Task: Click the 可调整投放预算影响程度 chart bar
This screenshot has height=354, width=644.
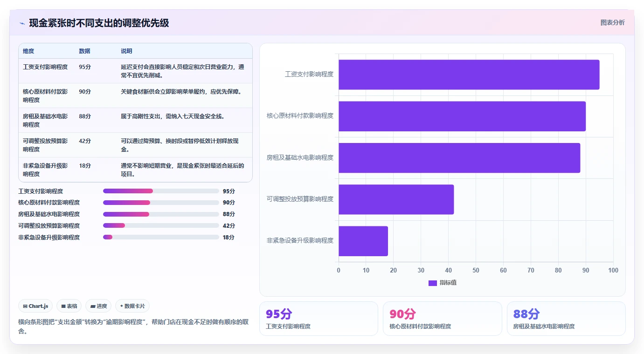Action: tap(396, 199)
